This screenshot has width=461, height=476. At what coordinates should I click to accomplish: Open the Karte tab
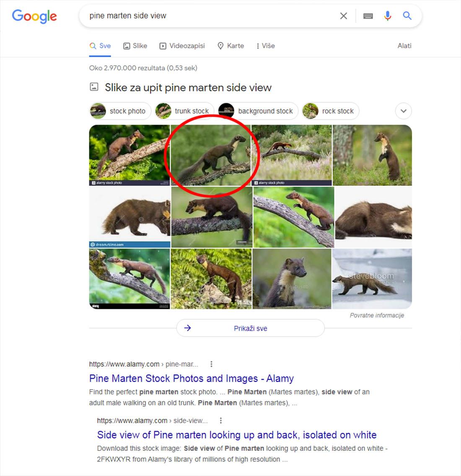[231, 46]
